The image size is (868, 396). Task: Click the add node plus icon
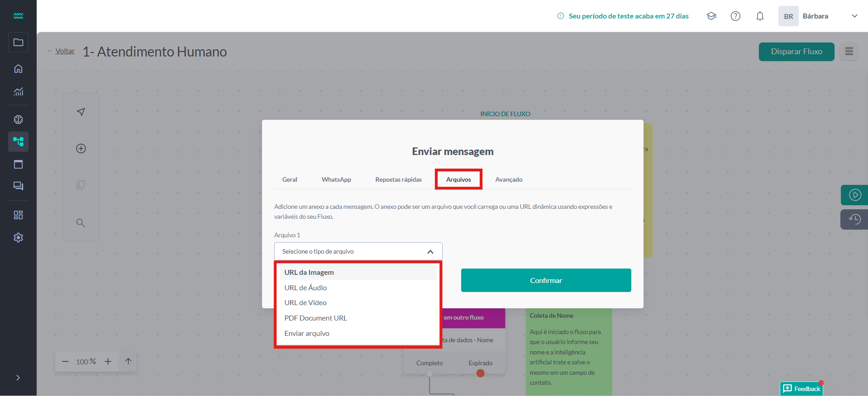[81, 149]
